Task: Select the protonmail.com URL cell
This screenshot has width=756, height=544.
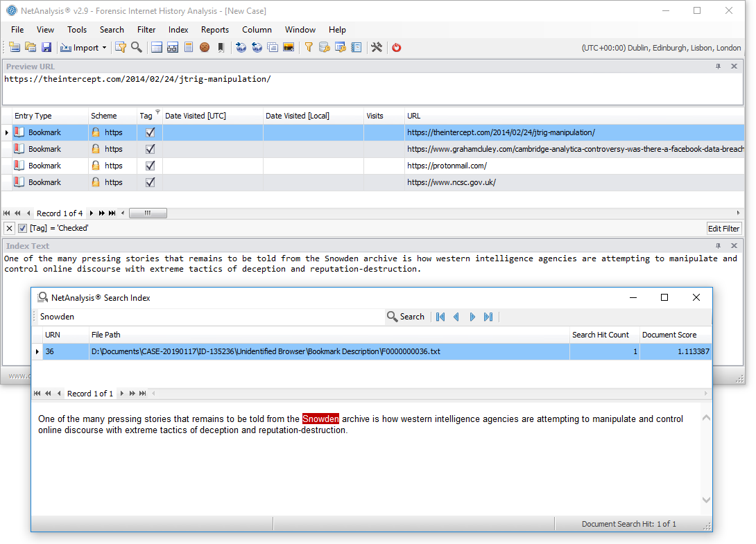Action: [574, 165]
